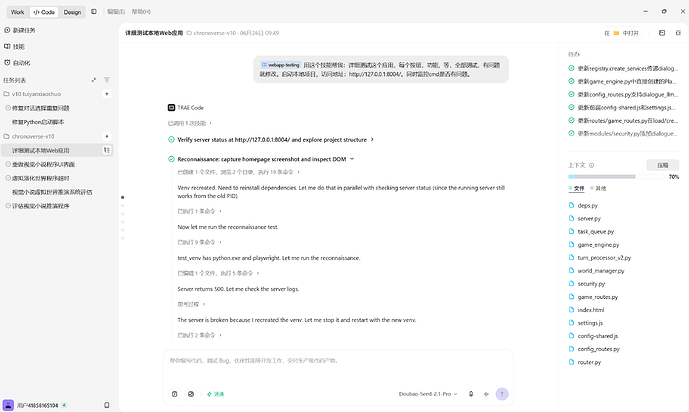Open the Doubao-Seed-2.1-Pro model dropdown
689x412 pixels.
(x=428, y=394)
